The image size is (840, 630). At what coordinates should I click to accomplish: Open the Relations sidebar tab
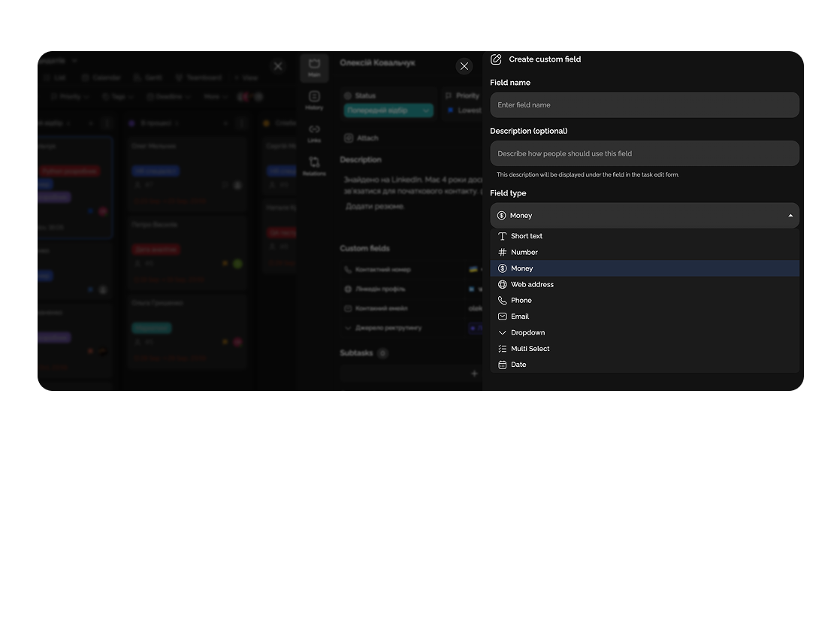click(314, 166)
